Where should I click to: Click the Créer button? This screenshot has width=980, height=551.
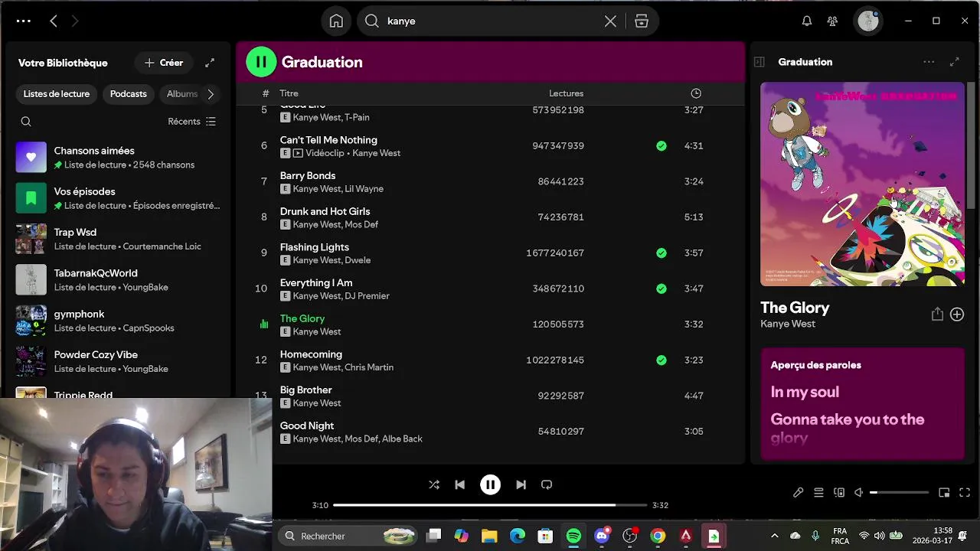[164, 63]
